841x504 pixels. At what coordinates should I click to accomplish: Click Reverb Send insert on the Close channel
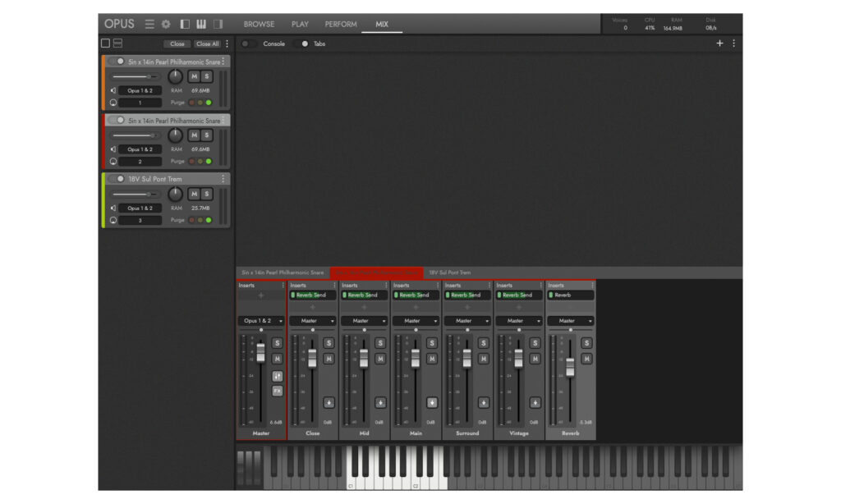(313, 295)
